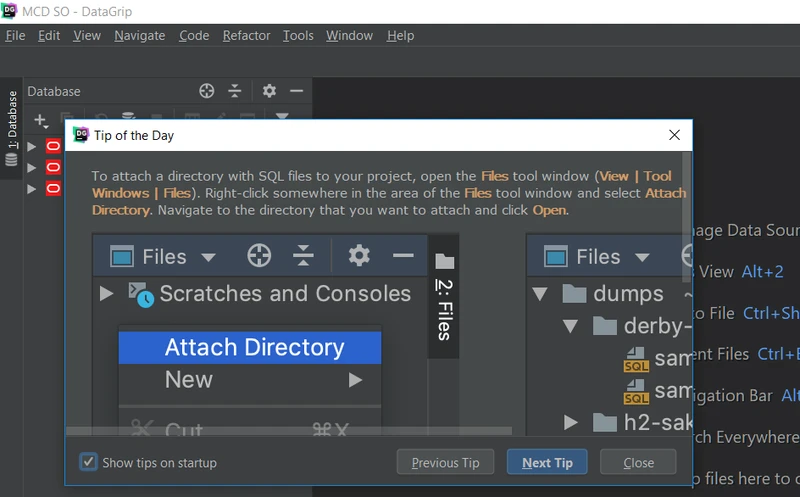Image resolution: width=800 pixels, height=497 pixels.
Task: Close the Tip of the Day dialog via X
Action: pyautogui.click(x=674, y=135)
